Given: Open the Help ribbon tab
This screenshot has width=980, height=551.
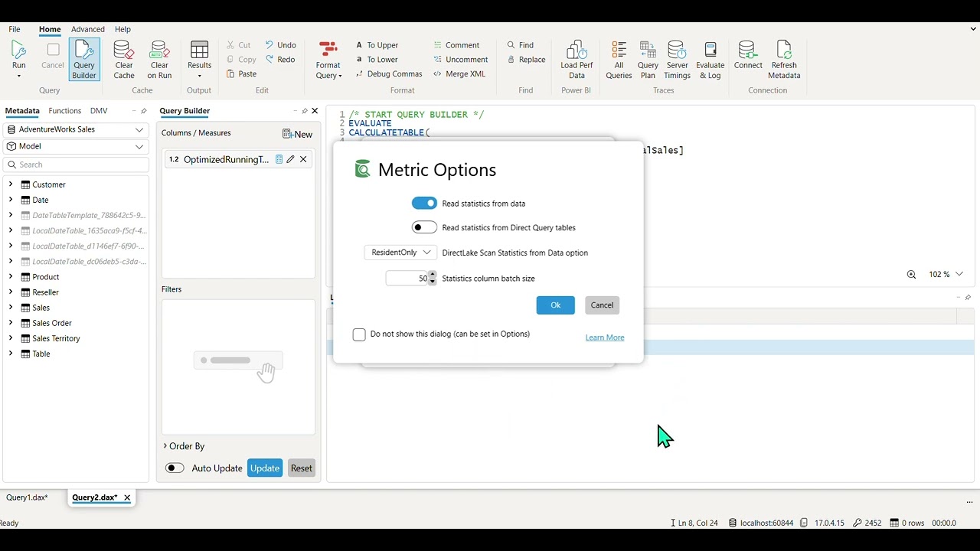Looking at the screenshot, I should 122,29.
